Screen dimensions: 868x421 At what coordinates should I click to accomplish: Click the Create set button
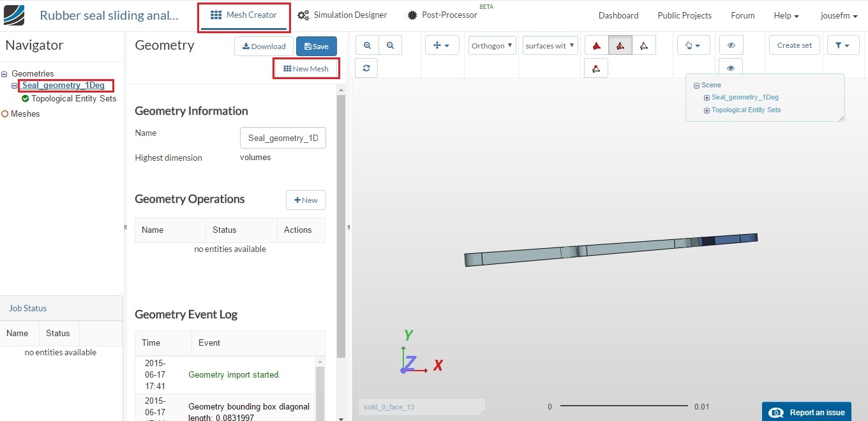(x=795, y=45)
